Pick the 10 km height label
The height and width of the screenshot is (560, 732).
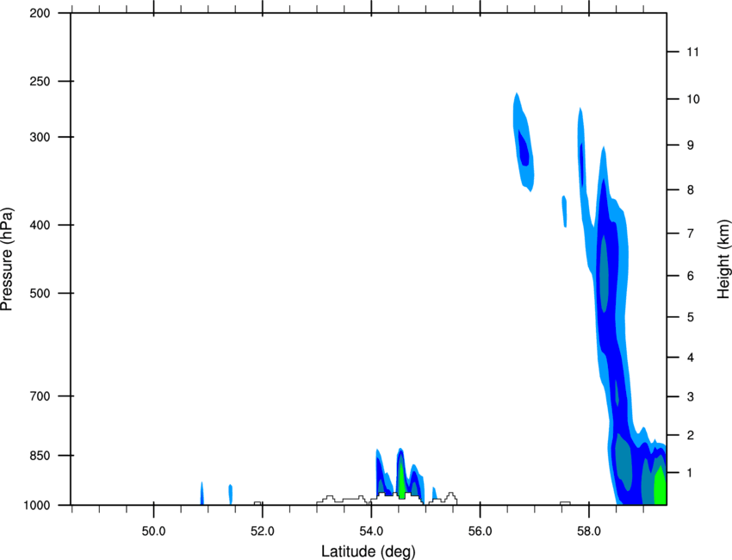point(693,99)
